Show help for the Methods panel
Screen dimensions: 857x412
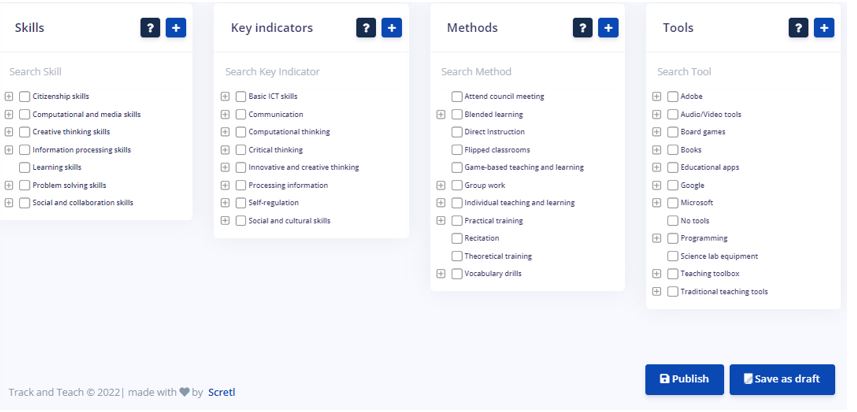point(583,28)
